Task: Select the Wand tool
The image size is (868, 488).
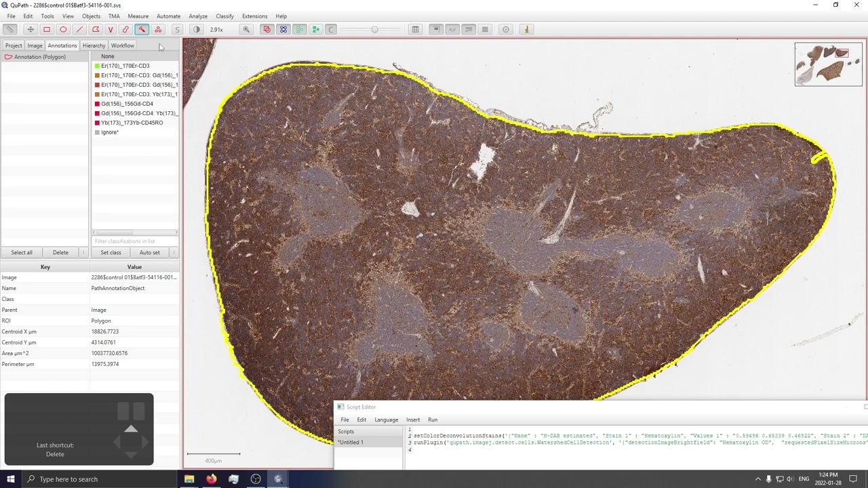Action: (x=142, y=29)
